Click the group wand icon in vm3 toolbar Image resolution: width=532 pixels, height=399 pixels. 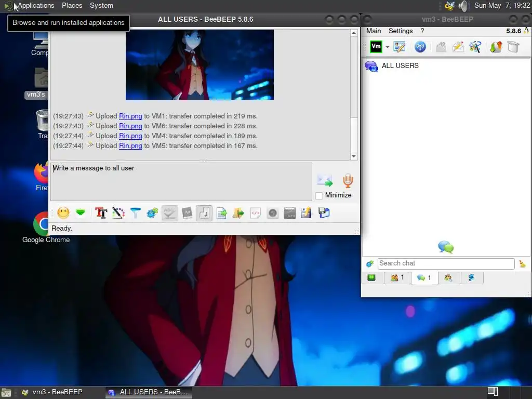[x=475, y=46]
